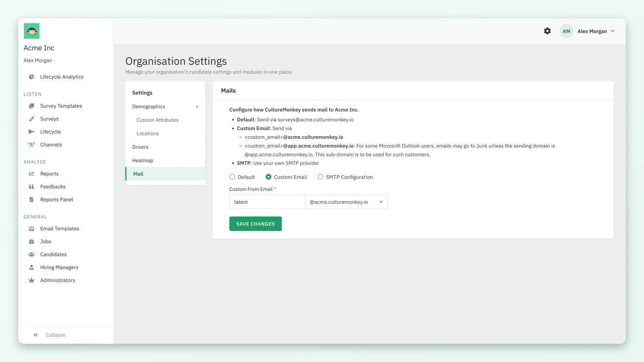Click the Surveys brush icon

pyautogui.click(x=31, y=119)
